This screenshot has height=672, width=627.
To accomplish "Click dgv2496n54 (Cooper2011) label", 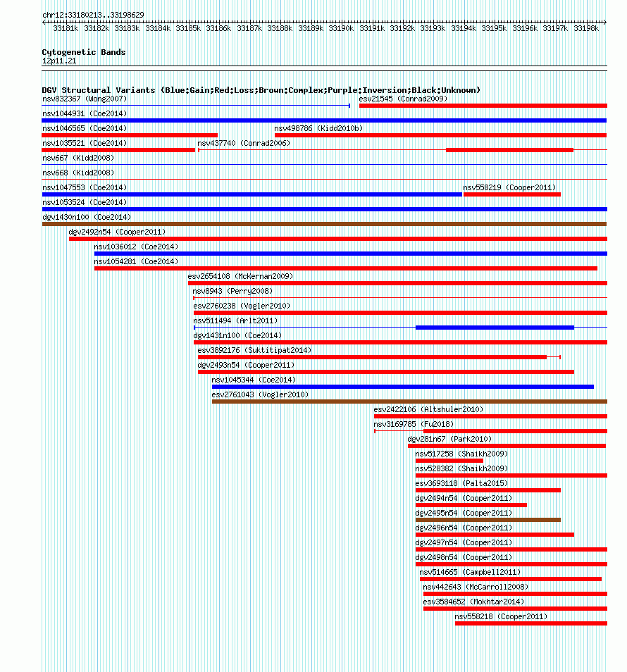I will click(x=464, y=528).
